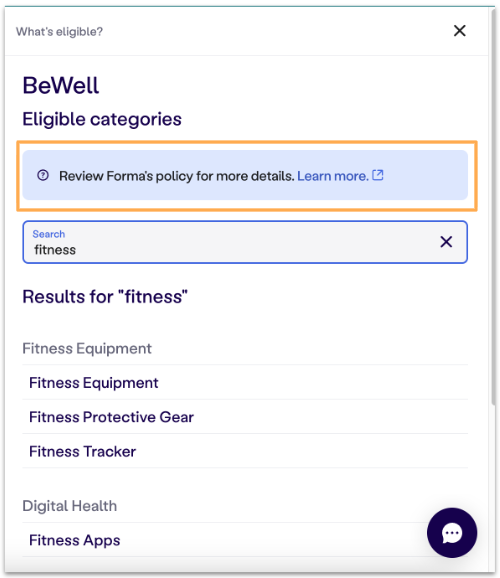This screenshot has height=578, width=500.
Task: Click the blue Search label in field
Action: point(49,234)
